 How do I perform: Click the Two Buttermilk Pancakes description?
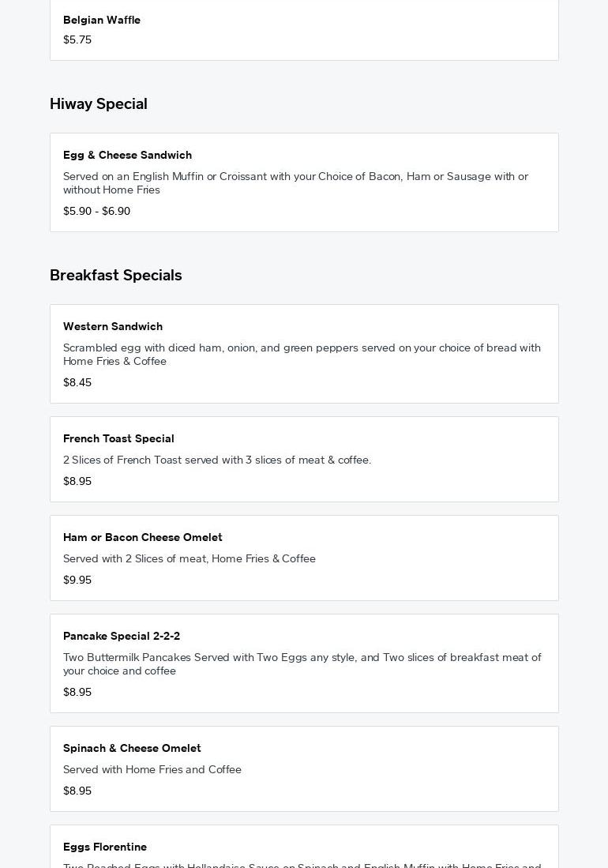pyautogui.click(x=302, y=663)
